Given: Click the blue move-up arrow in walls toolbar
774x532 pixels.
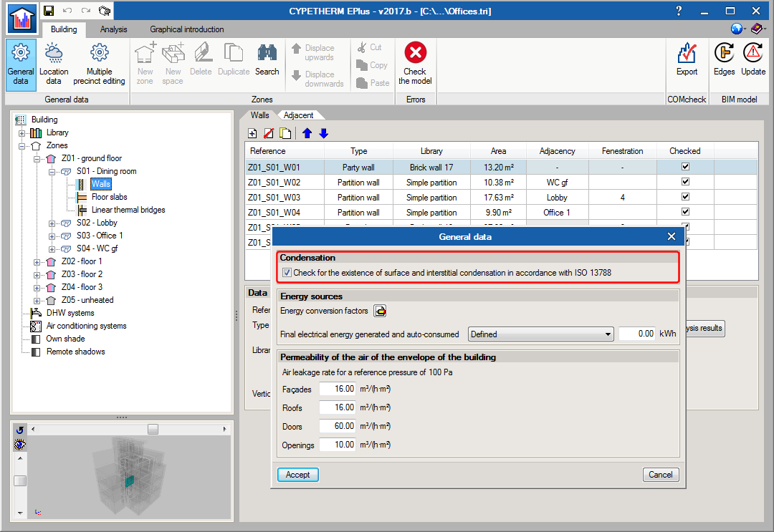Looking at the screenshot, I should (307, 133).
